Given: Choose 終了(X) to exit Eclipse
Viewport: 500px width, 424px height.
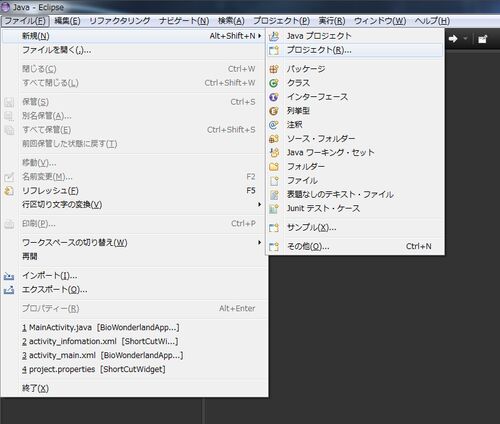Looking at the screenshot, I should point(133,388).
